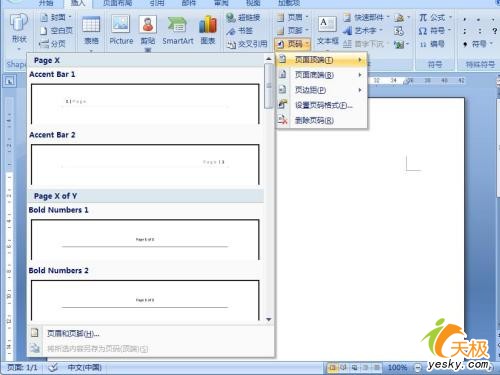The width and height of the screenshot is (500, 375).
Task: Toggle print layout view in status bar
Action: point(332,367)
